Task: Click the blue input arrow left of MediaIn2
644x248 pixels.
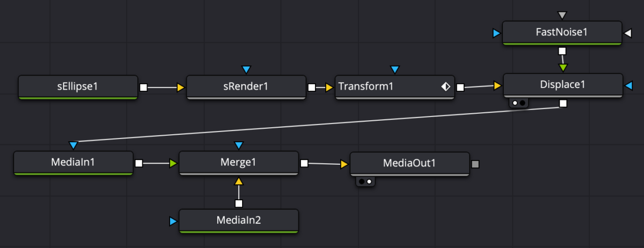Action: coord(173,221)
